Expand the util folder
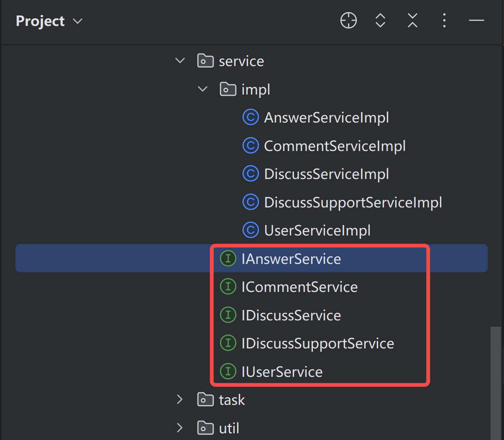The height and width of the screenshot is (440, 504). coord(180,428)
